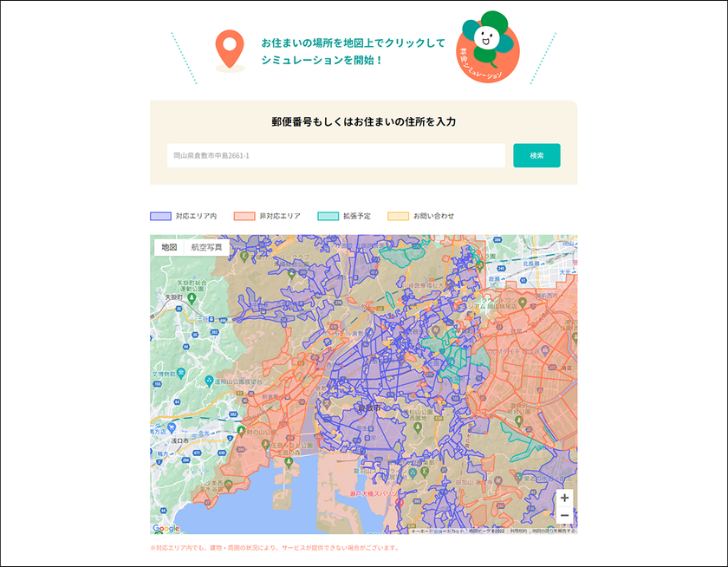Open 利用規約 link on map footer
Screen dimensions: 728x567
click(518, 531)
